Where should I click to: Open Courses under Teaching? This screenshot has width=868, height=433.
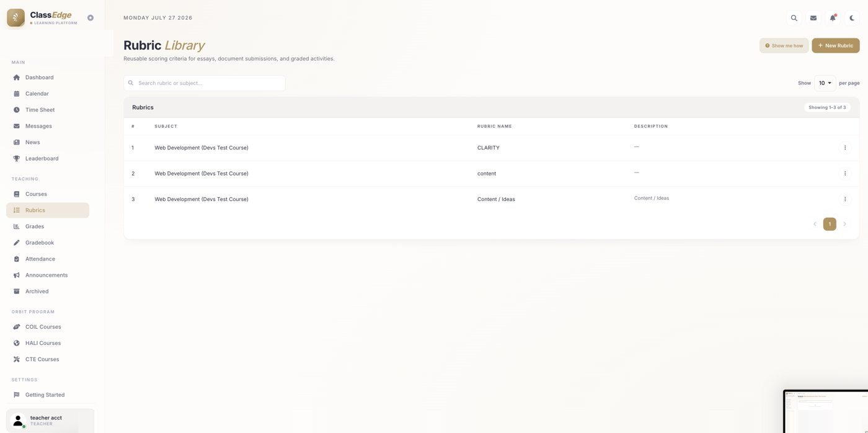pos(48,194)
